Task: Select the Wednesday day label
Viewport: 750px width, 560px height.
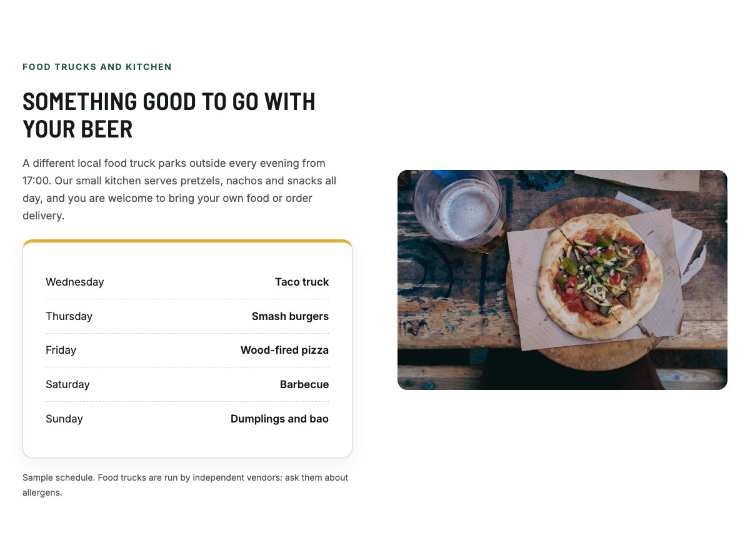Action: 75,282
